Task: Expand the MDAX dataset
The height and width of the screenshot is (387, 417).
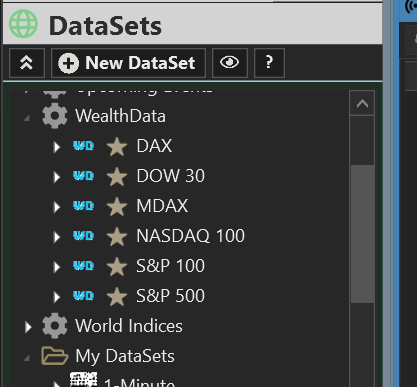Action: pyautogui.click(x=57, y=207)
